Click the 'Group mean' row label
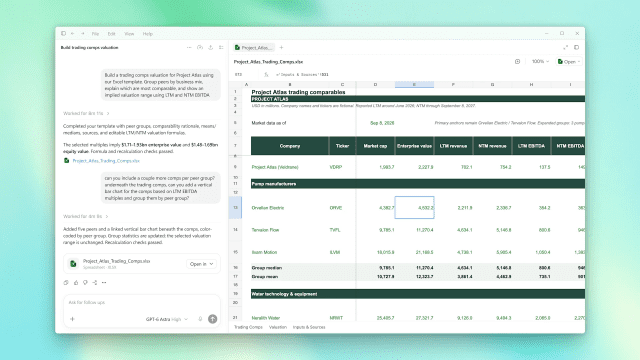Screen dimensions: 640x360 [x=265, y=277]
